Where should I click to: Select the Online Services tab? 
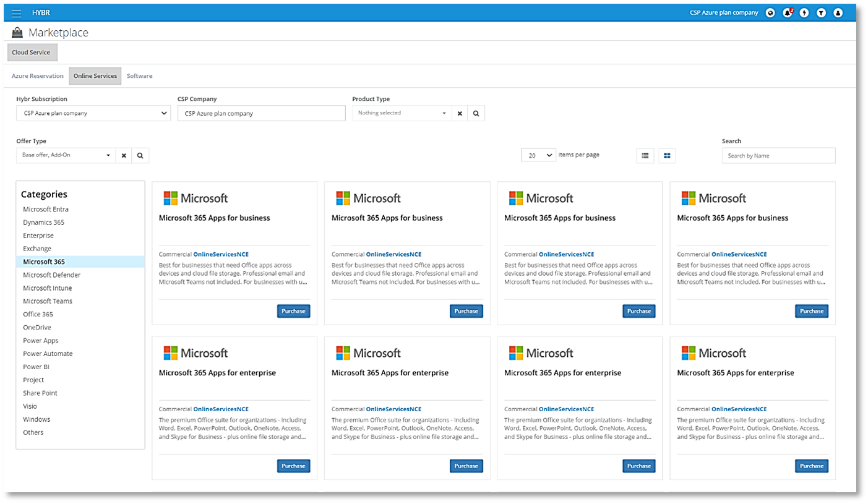click(x=95, y=76)
